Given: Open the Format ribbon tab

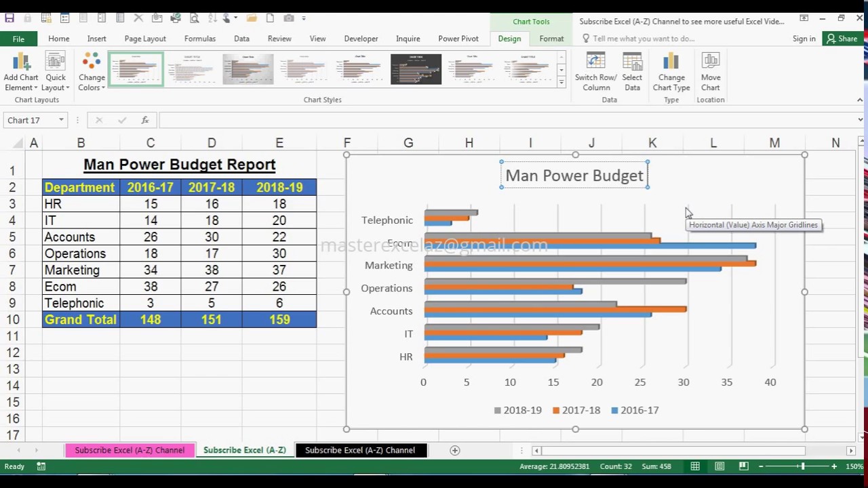Looking at the screenshot, I should 551,39.
